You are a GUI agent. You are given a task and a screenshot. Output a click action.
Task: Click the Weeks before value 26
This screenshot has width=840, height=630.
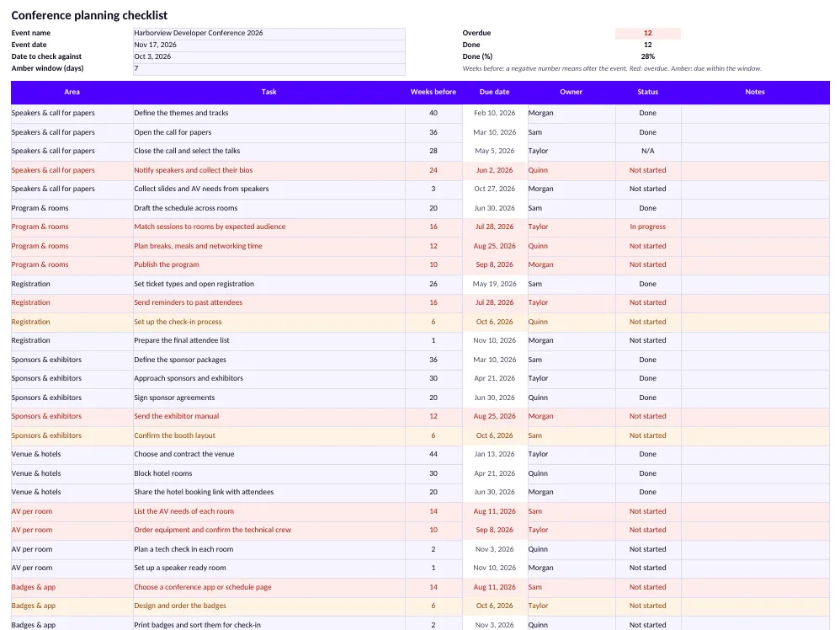click(x=433, y=284)
